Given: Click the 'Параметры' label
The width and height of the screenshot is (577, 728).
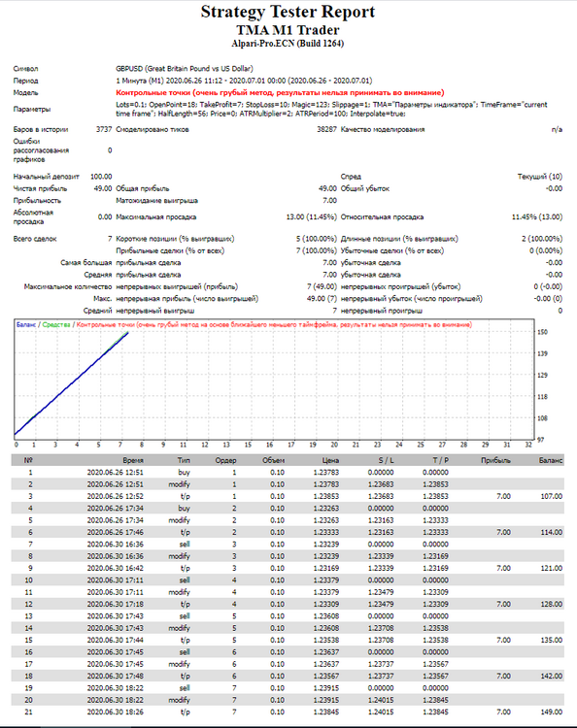Looking at the screenshot, I should (32, 109).
